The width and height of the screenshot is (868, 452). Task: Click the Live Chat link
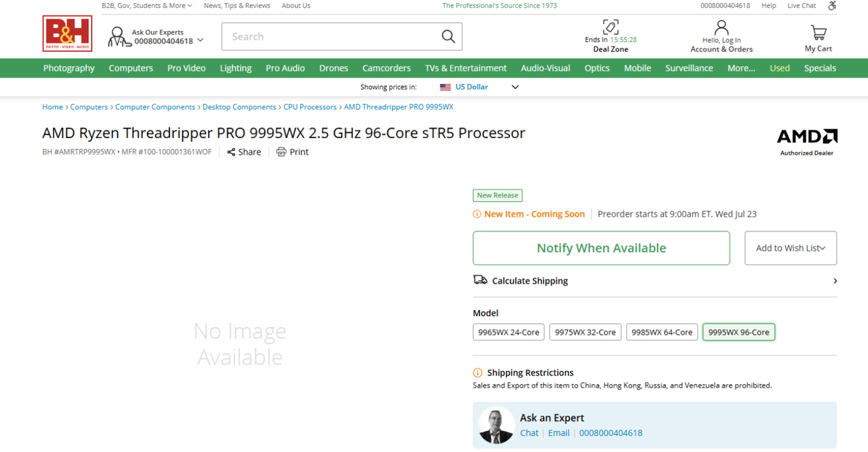coord(801,6)
